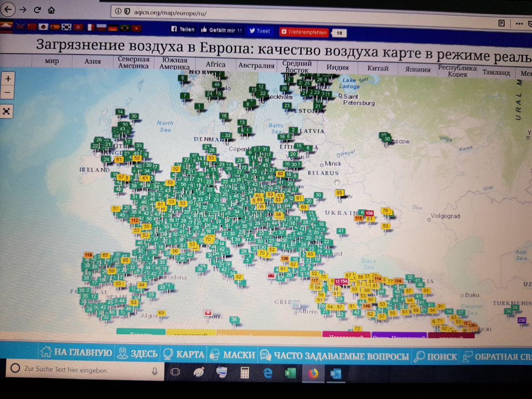
Task: Open ЧАСТО ЗАДАВАЕМЫЕ ВОПРОСЫ link
Action: 335,356
